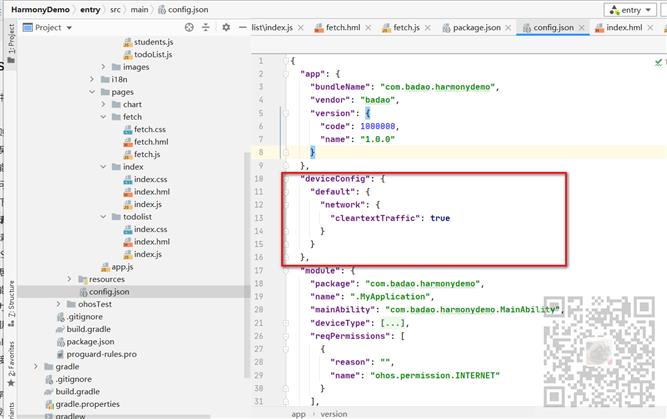Close the package.json tab
The width and height of the screenshot is (667, 419).
[508, 28]
